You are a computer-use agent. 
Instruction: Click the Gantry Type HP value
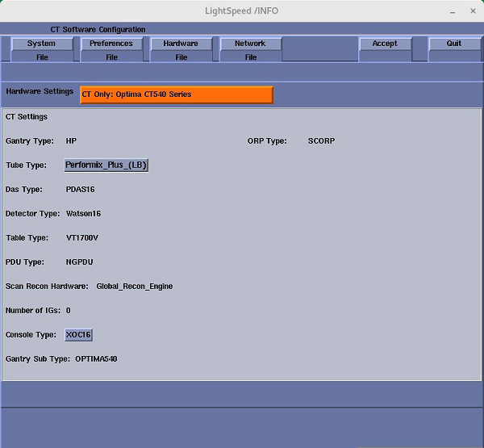(x=72, y=141)
